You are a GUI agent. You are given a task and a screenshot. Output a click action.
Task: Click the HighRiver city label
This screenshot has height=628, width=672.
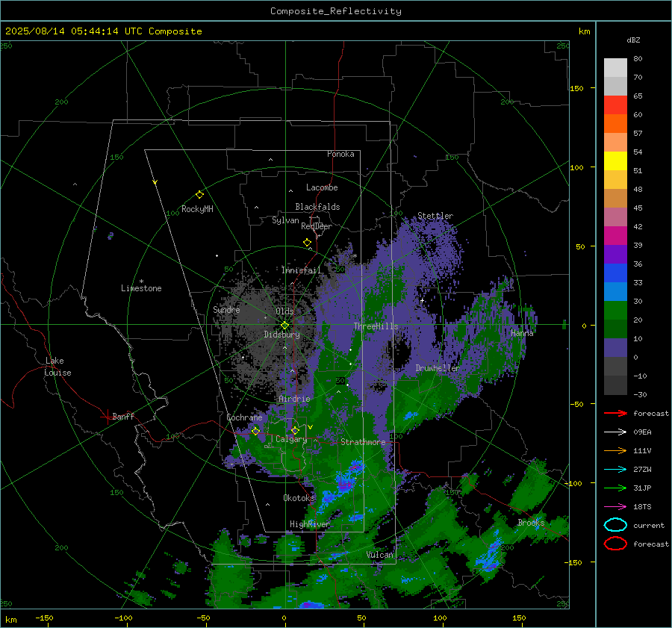310,524
